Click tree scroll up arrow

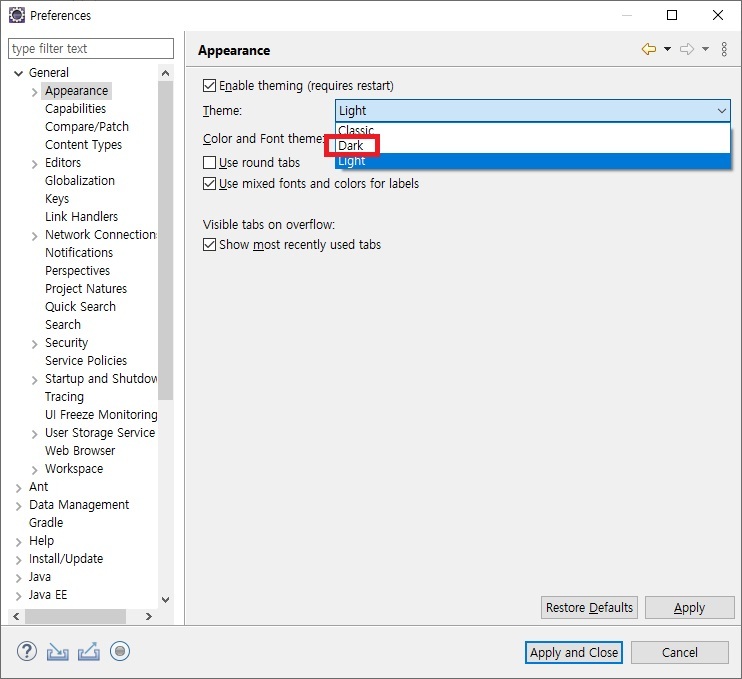[166, 73]
